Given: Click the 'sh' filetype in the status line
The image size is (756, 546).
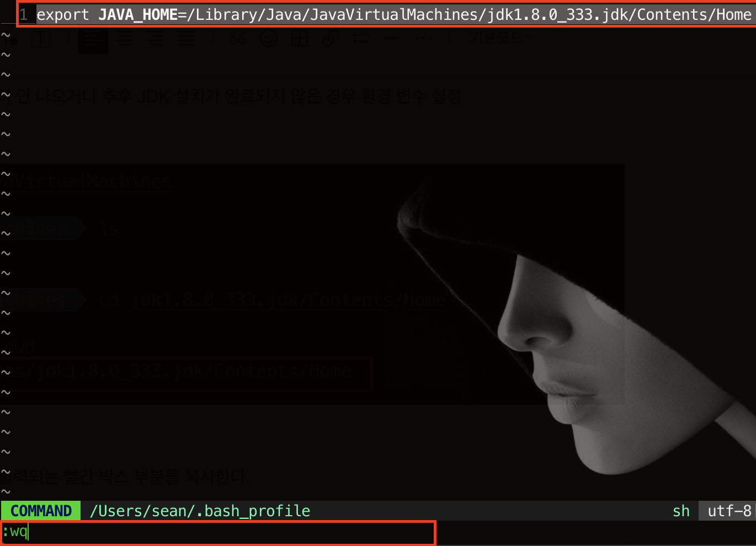Looking at the screenshot, I should tap(681, 511).
